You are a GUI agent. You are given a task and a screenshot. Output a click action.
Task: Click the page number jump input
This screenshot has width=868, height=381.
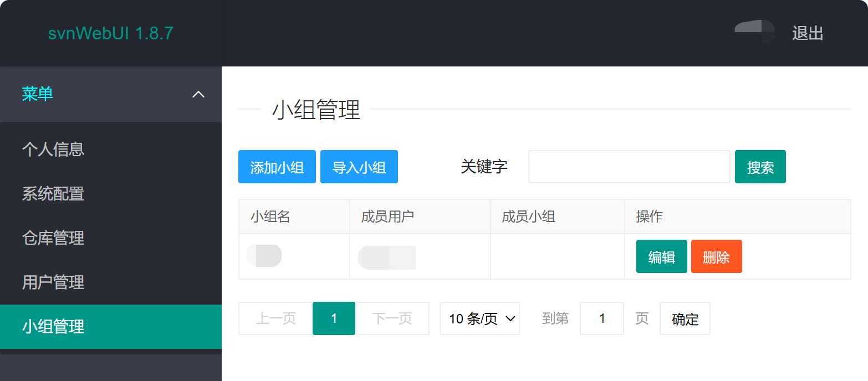(x=601, y=318)
